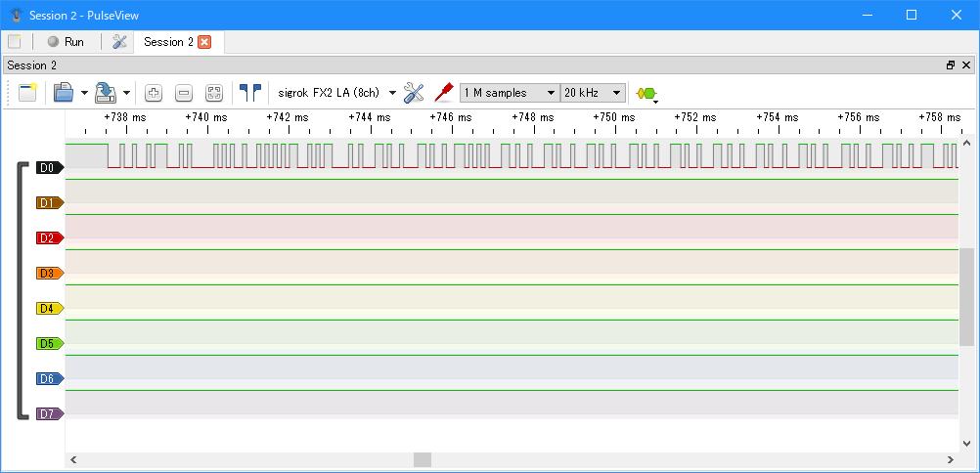Click the channel group bracket handle
The image size is (980, 473).
(22, 290)
